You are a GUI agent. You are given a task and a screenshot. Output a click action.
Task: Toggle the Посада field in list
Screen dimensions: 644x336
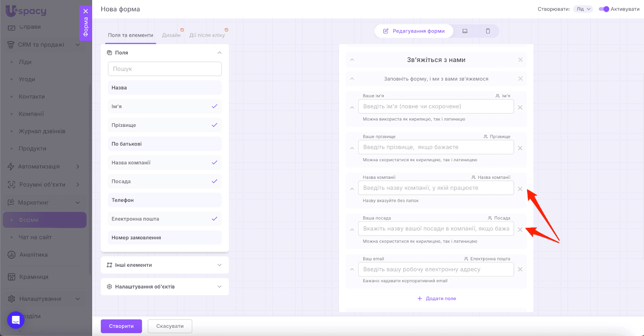165,181
